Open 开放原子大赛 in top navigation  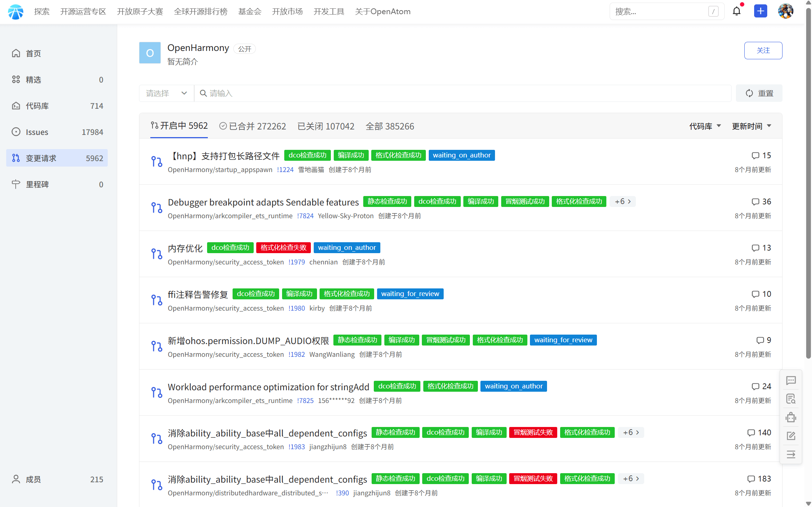point(140,12)
